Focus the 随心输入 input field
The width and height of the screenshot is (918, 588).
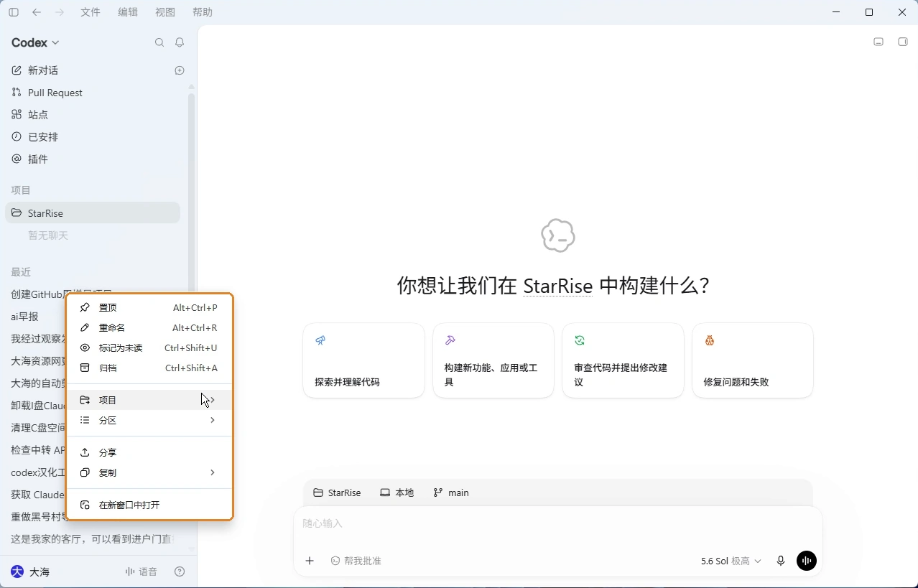[x=558, y=524]
